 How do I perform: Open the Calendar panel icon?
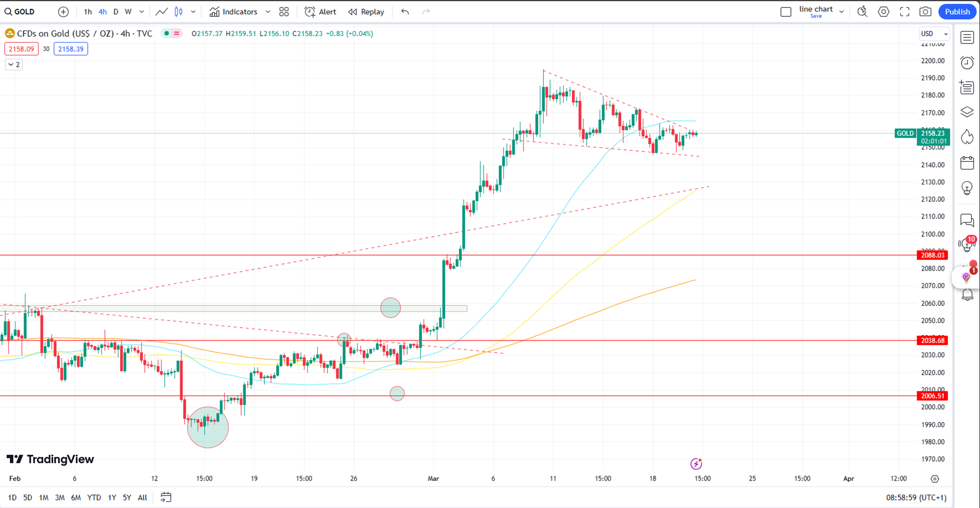tap(967, 163)
